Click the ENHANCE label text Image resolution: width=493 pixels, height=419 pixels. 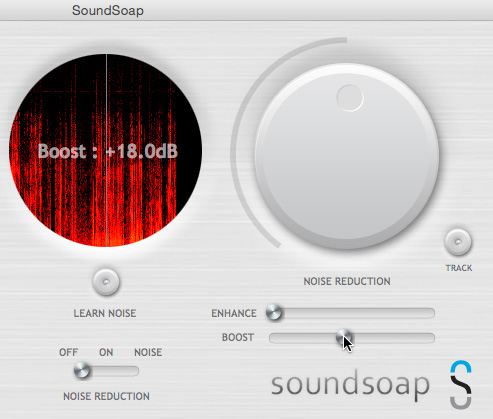(x=234, y=313)
